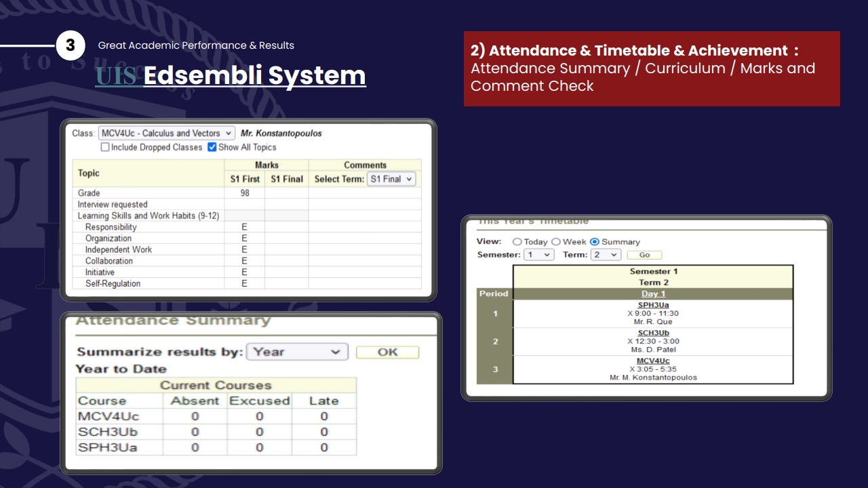Click the Interview requested row
868x488 pixels.
coord(247,204)
